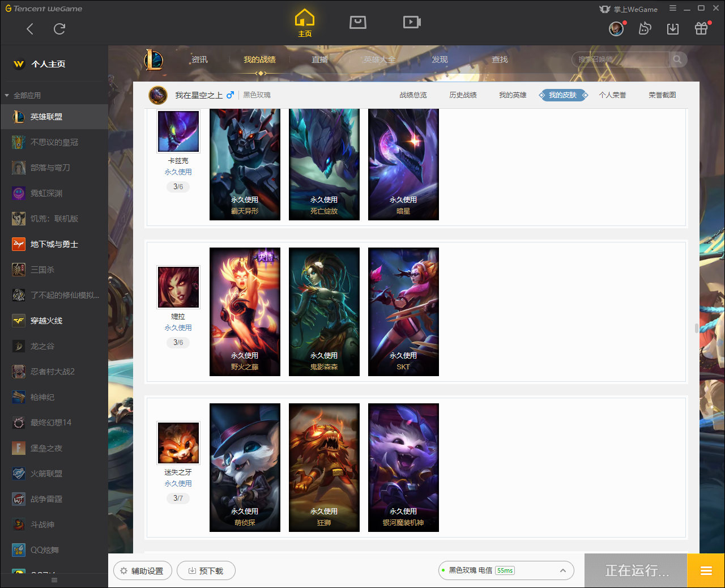Open 我的英雄 sub-tab
This screenshot has height=588, width=725.
(513, 95)
